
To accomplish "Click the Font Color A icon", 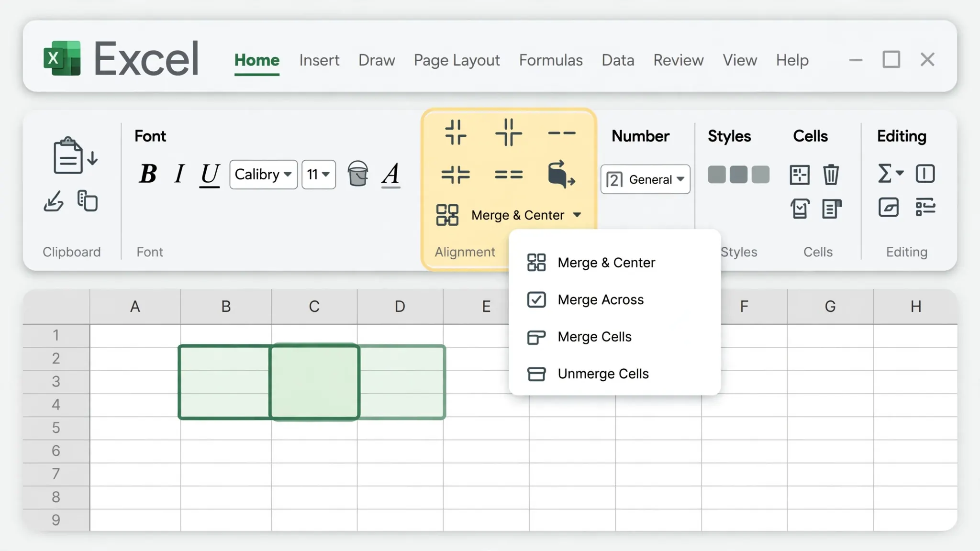I will coord(391,175).
